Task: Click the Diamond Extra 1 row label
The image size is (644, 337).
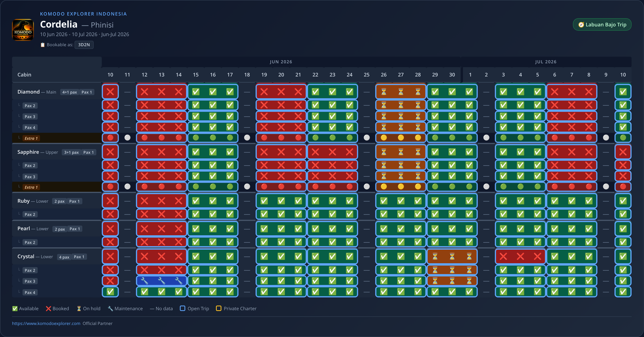Action: click(31, 138)
